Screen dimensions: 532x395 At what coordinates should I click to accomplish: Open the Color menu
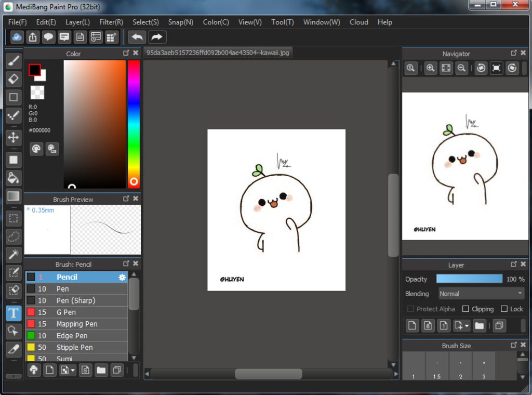pyautogui.click(x=216, y=22)
